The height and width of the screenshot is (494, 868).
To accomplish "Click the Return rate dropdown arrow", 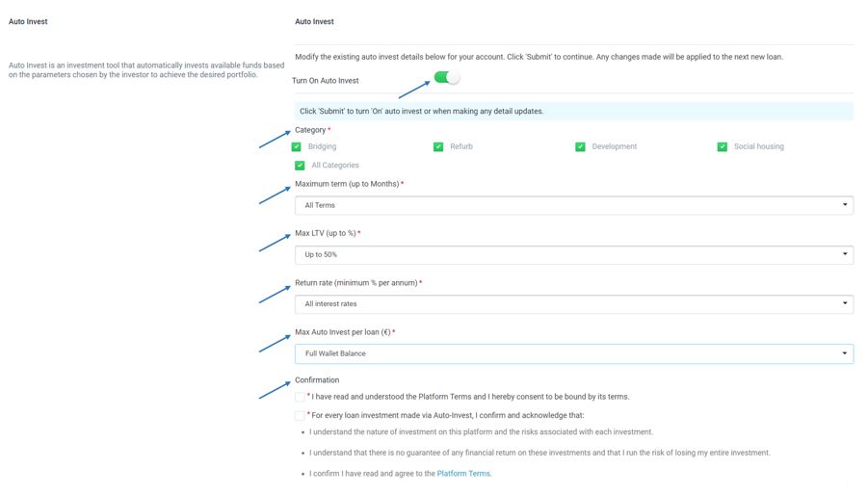I will (845, 304).
